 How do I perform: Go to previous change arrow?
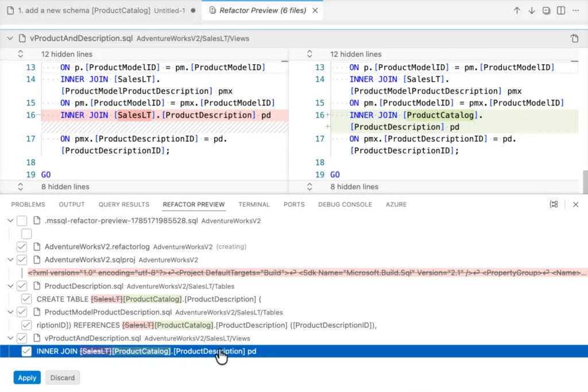pyautogui.click(x=517, y=10)
